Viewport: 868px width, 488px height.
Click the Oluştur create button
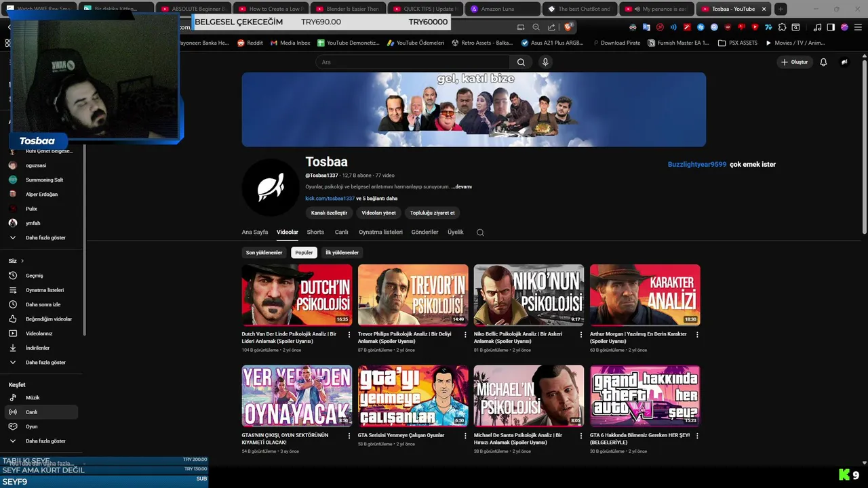(x=794, y=62)
